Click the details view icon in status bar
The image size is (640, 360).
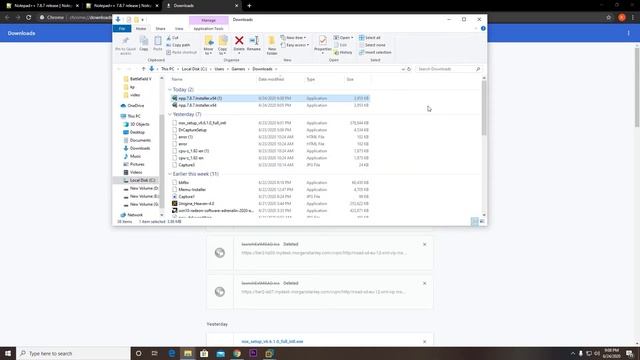pos(474,221)
